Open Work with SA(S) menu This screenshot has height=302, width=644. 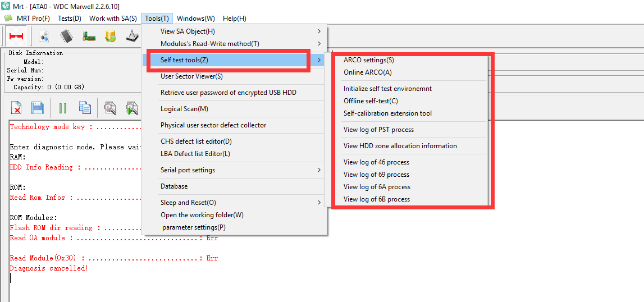point(113,19)
